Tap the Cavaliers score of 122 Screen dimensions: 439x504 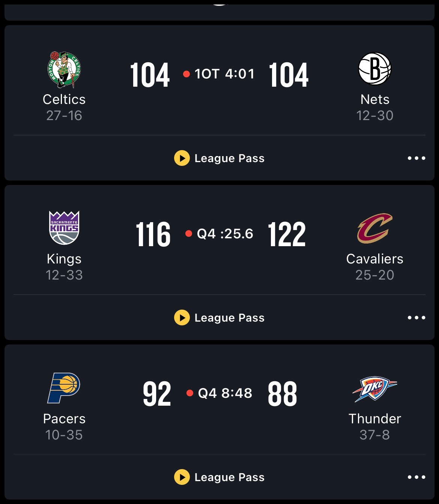(287, 235)
